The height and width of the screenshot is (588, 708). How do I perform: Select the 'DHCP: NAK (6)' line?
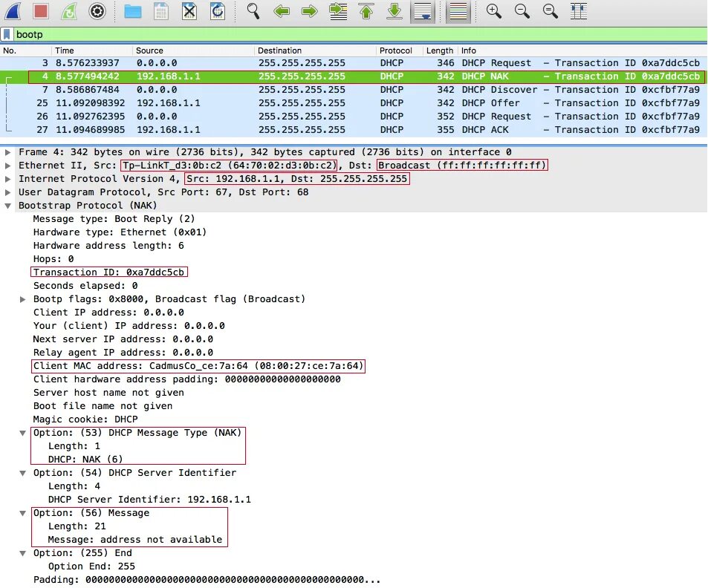point(85,460)
